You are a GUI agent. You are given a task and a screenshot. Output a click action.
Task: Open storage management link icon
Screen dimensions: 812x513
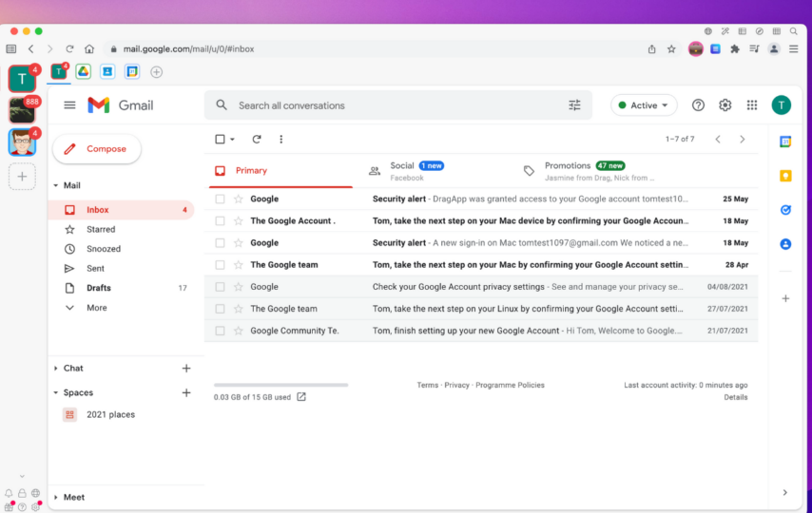point(300,396)
